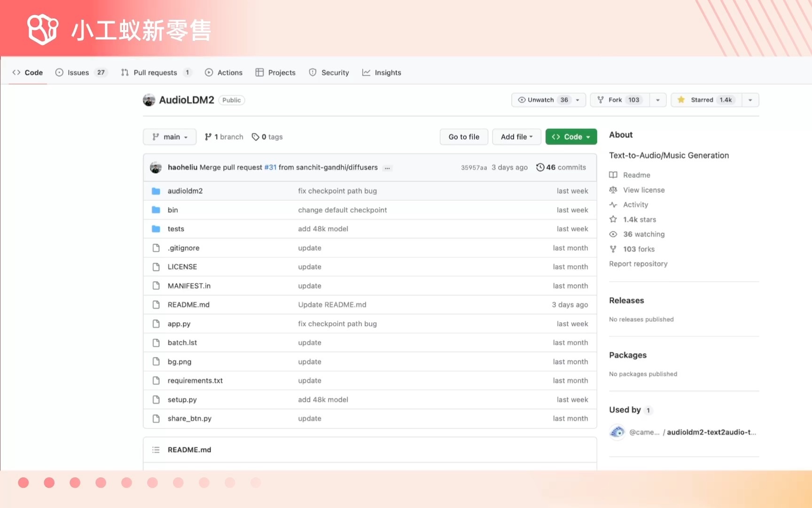Expand the main branch dropdown
The height and width of the screenshot is (508, 812).
tap(170, 137)
